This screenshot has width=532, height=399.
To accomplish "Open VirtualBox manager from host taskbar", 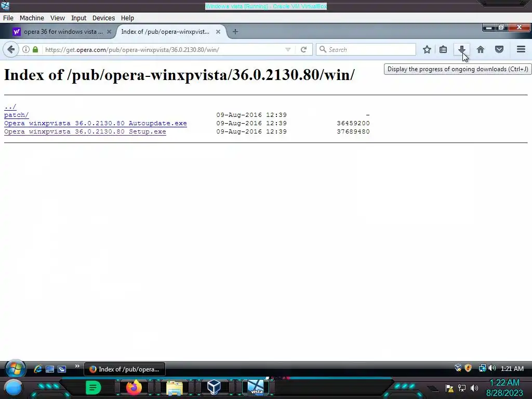I will [x=215, y=388].
